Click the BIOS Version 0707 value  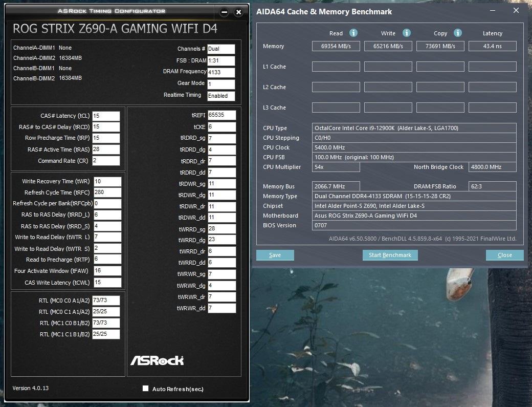tap(414, 225)
